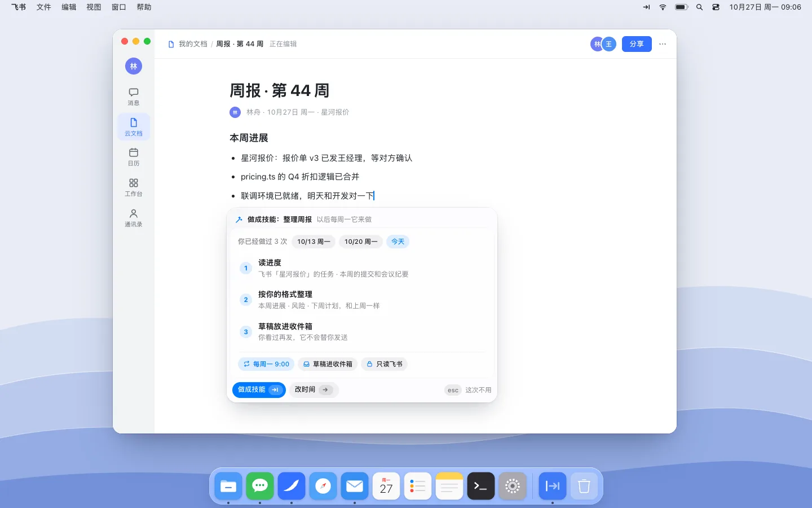Select the 云文档 docs sidebar item
Viewport: 812px width, 508px height.
134,127
